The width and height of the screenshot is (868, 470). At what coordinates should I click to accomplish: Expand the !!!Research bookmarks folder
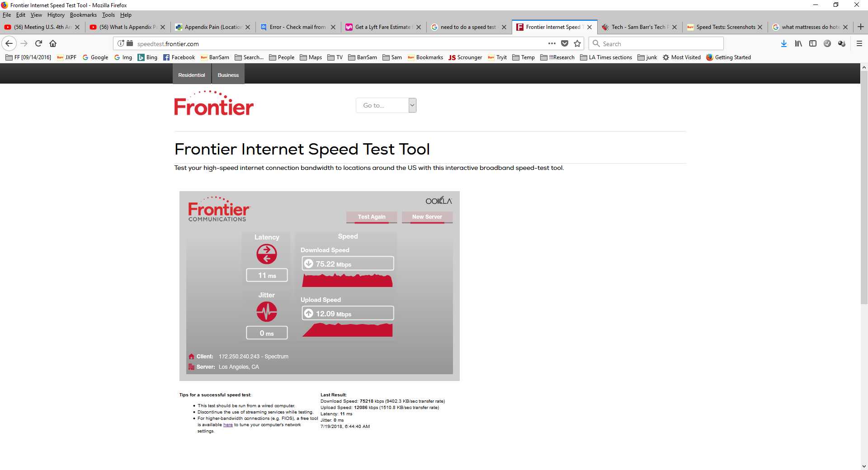(x=557, y=57)
